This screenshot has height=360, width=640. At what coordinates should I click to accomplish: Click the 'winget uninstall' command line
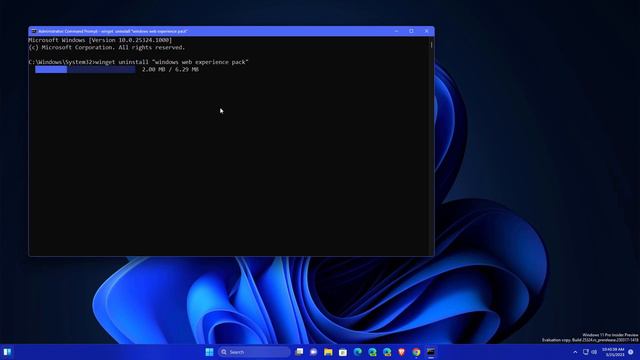pos(138,62)
